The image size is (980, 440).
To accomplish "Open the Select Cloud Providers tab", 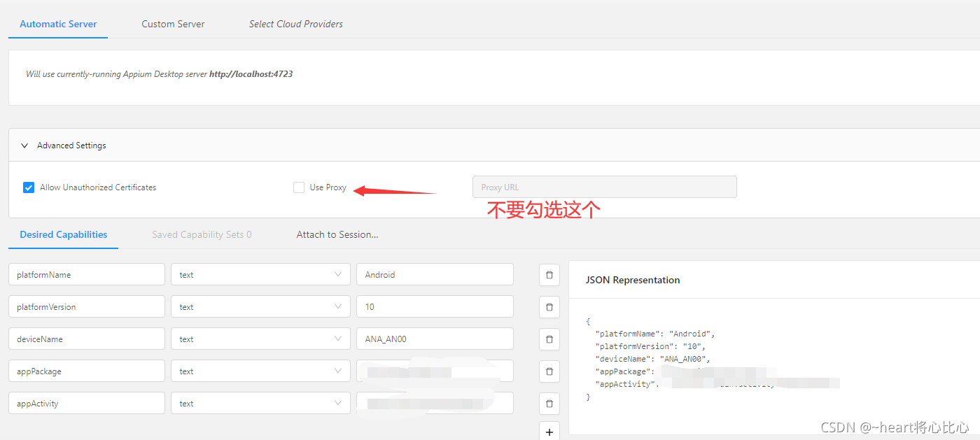I will tap(295, 23).
